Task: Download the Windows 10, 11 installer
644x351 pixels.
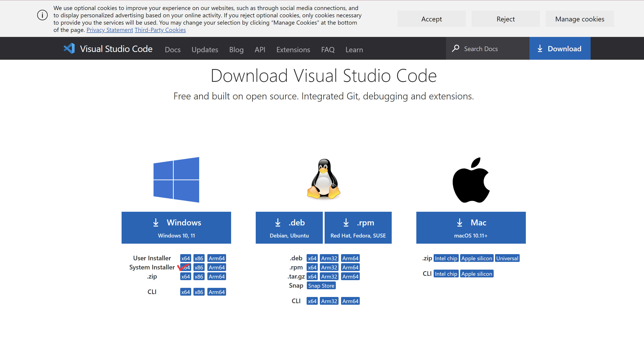Action: pos(176,227)
